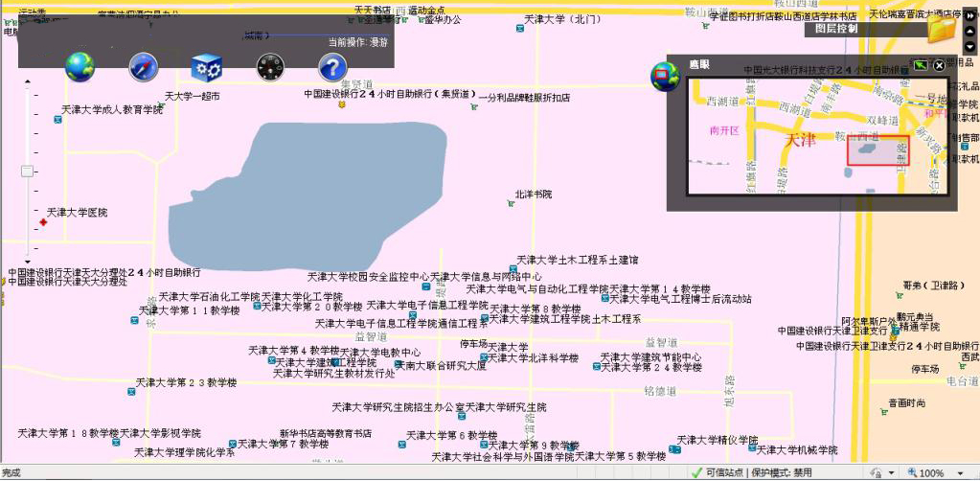This screenshot has width=980, height=481.
Task: Click the marker for 天津大学第23教学楼
Action: (132, 392)
